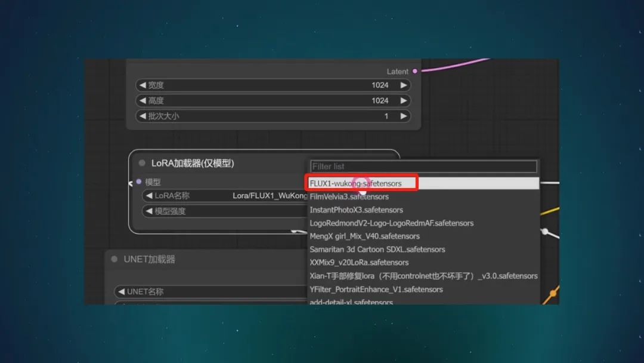Select YFilter_PortraitEnhance_V1.safetensors entry
Image resolution: width=644 pixels, height=363 pixels.
(376, 289)
